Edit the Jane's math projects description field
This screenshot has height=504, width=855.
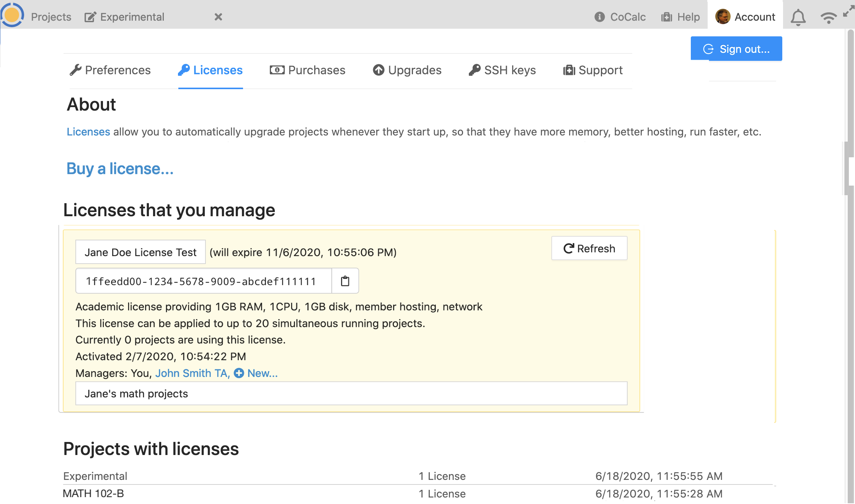tap(351, 393)
